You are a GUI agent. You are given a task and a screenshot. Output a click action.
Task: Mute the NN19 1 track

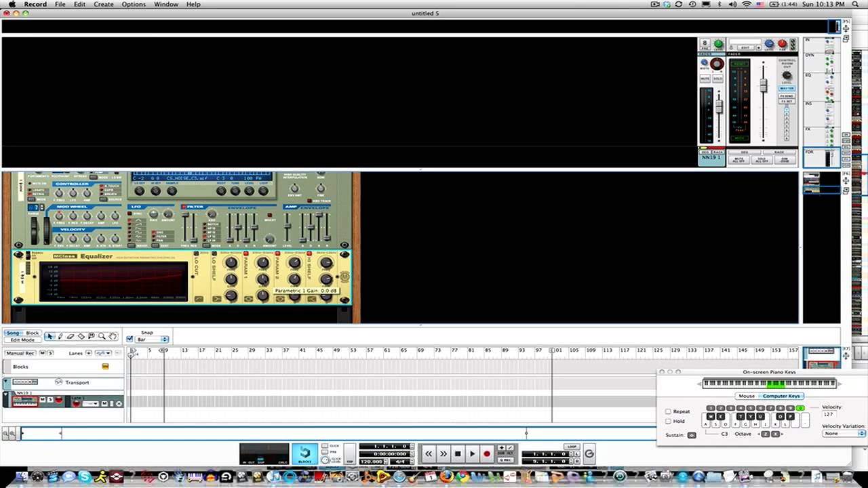tap(42, 400)
